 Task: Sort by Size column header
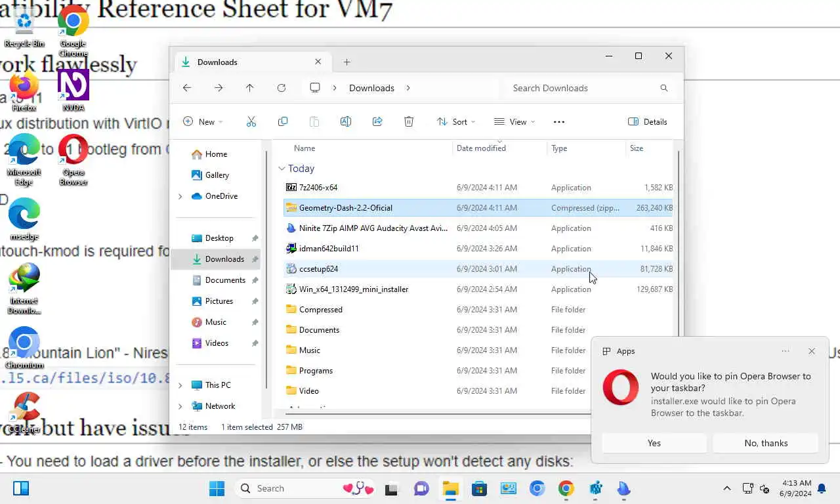(637, 148)
